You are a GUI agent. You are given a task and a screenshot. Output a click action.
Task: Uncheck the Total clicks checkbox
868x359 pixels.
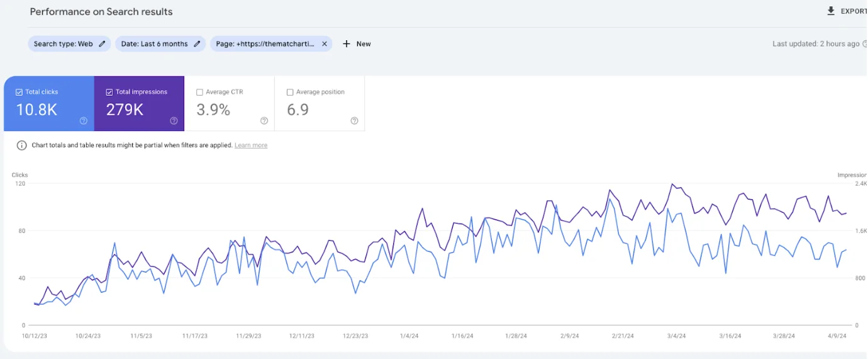pyautogui.click(x=19, y=93)
